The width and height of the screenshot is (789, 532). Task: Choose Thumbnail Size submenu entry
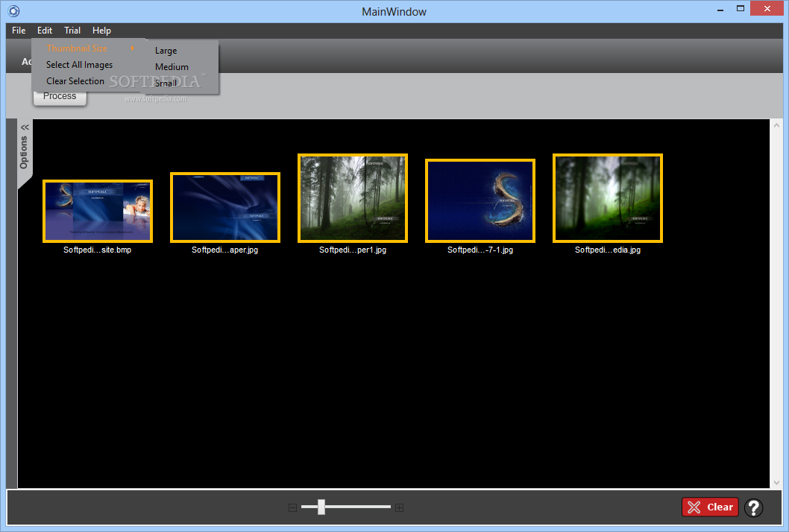89,48
